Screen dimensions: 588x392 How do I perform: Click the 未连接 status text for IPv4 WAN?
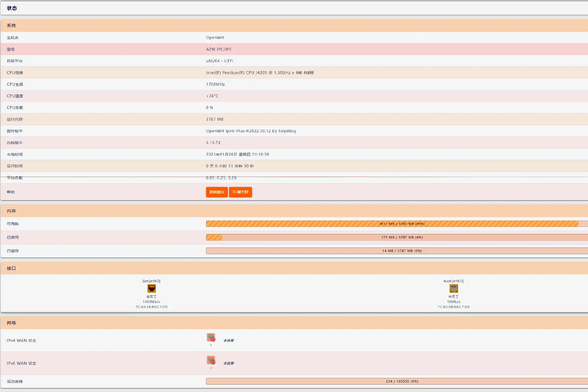click(228, 340)
